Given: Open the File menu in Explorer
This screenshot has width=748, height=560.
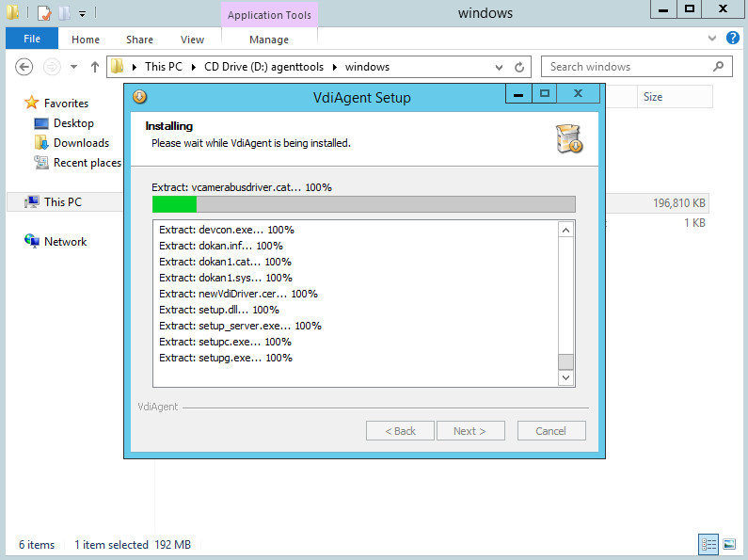Looking at the screenshot, I should point(32,39).
